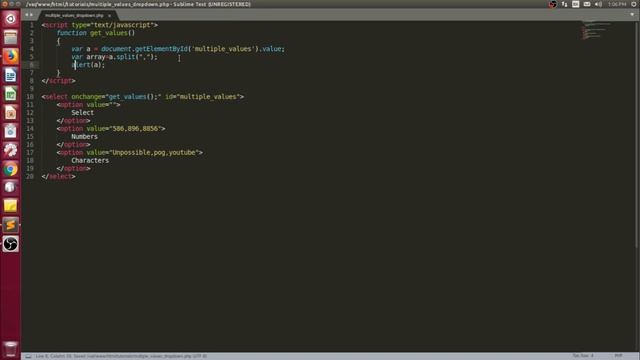Viewport: 640px width, 360px height.
Task: Click previous tab arrow in tab bar
Action: [x=27, y=15]
